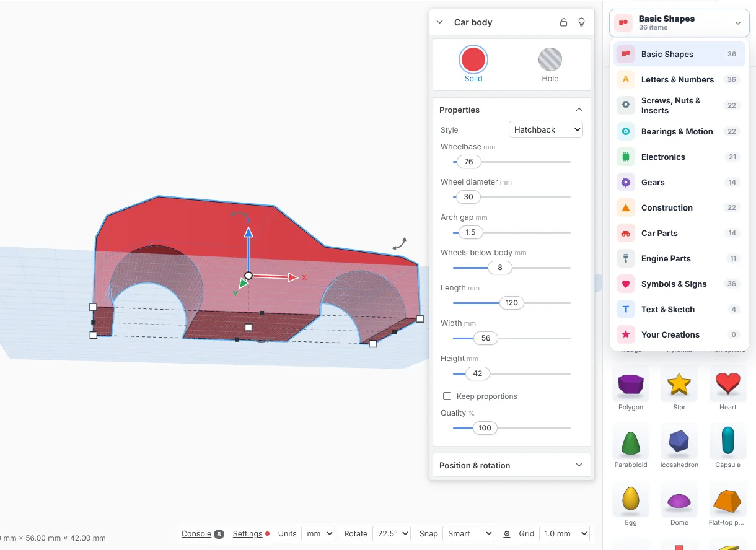Viewport: 756px width, 550px height.
Task: Click the rotate handle above the Z arrow
Action: tap(239, 215)
